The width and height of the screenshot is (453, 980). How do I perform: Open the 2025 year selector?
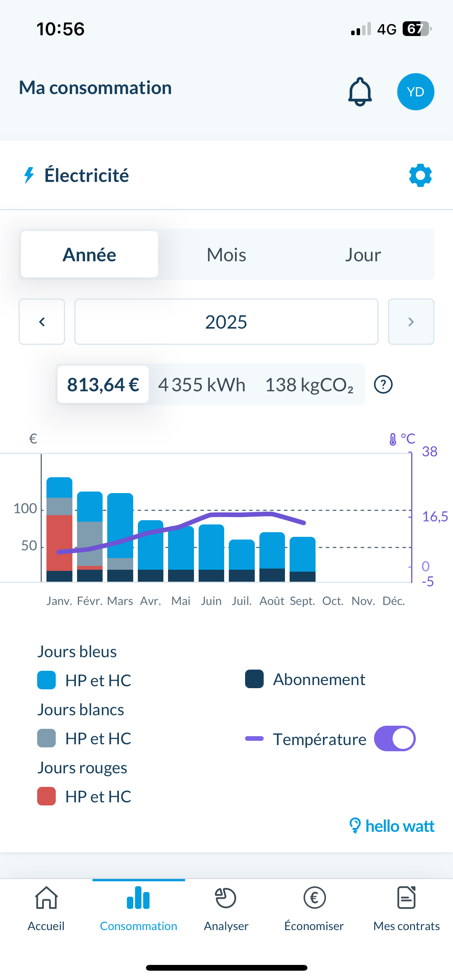(x=226, y=322)
